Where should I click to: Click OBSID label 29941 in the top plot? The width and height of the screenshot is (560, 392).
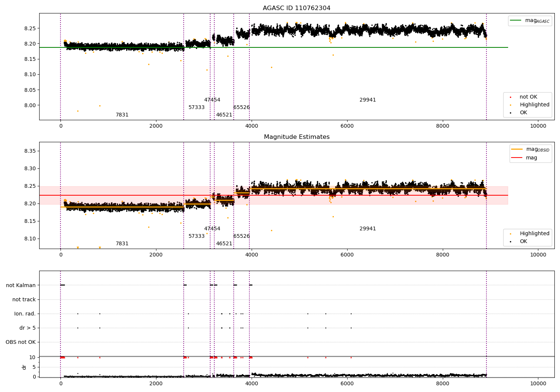(x=368, y=100)
